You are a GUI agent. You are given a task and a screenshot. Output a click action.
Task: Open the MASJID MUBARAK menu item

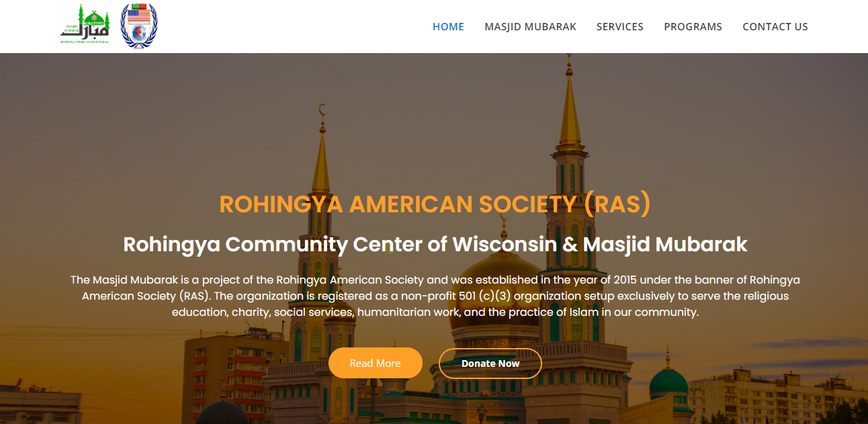coord(531,27)
